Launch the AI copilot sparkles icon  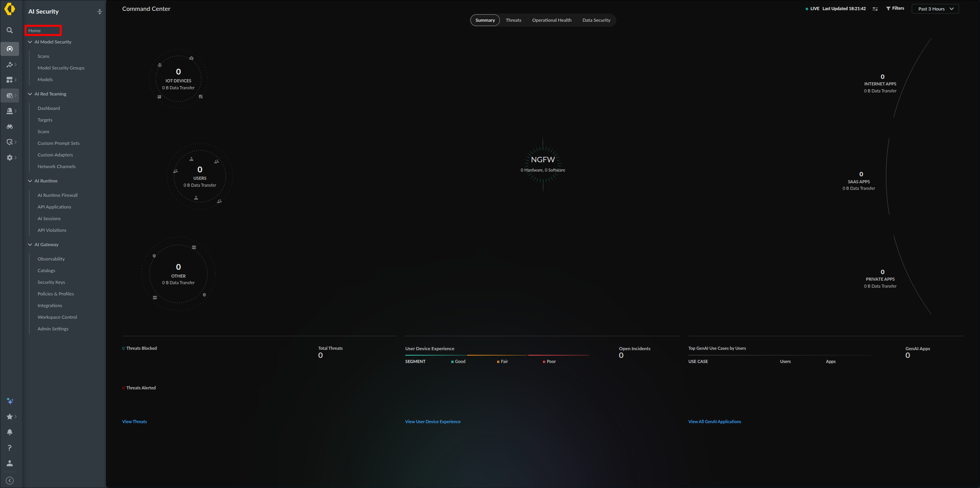9,401
